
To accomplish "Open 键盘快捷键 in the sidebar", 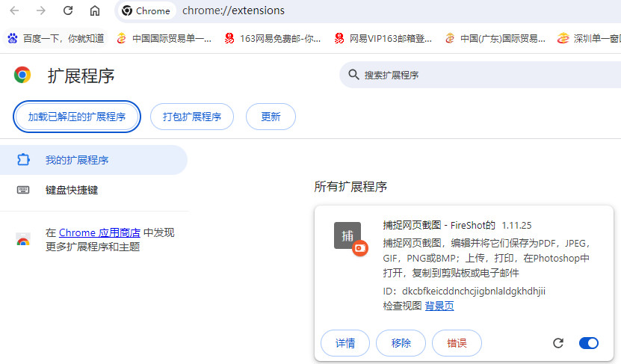I will point(72,190).
